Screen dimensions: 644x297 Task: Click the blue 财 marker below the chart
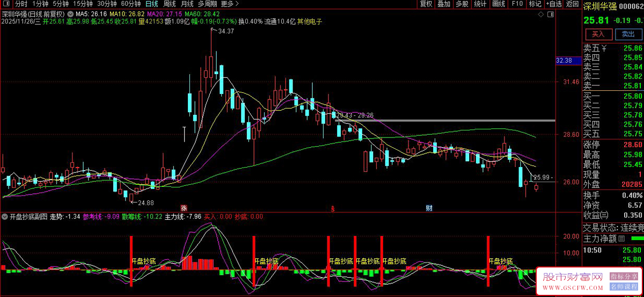429,207
